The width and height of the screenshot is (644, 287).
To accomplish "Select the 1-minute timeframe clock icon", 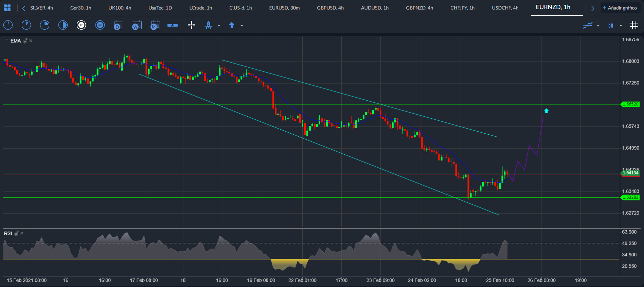I will pyautogui.click(x=8, y=25).
